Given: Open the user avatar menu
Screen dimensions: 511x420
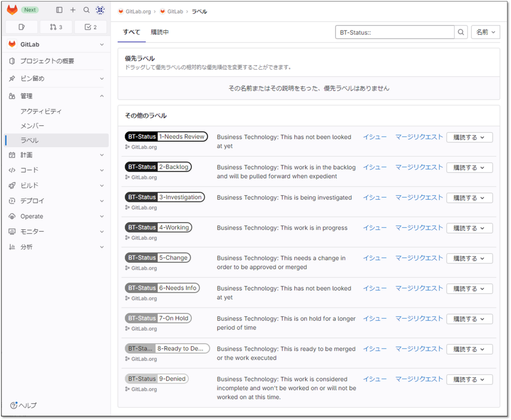Looking at the screenshot, I should click(100, 10).
